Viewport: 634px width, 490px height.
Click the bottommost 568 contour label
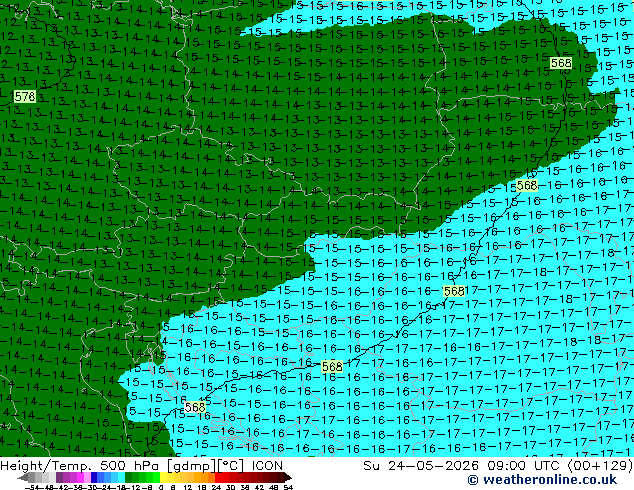[x=195, y=407]
